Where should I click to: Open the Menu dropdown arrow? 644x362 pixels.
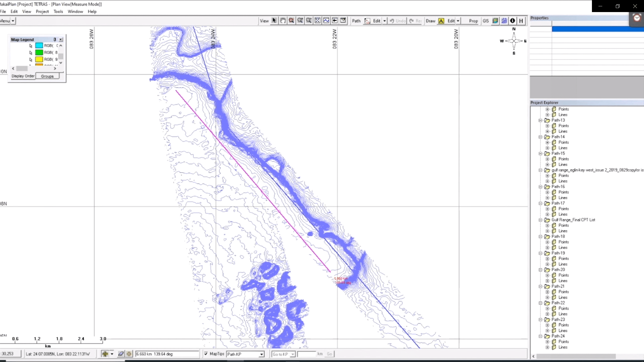click(13, 21)
